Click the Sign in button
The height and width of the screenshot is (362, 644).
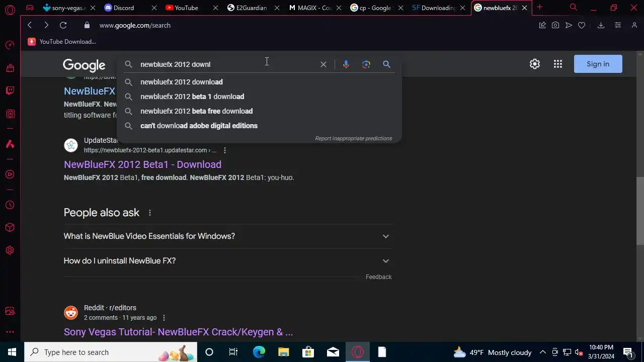coord(598,64)
